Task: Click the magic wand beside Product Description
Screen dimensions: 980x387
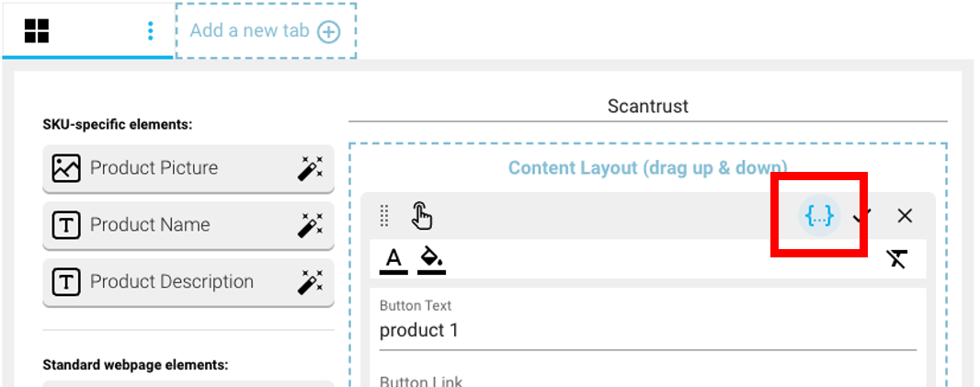Action: click(311, 282)
